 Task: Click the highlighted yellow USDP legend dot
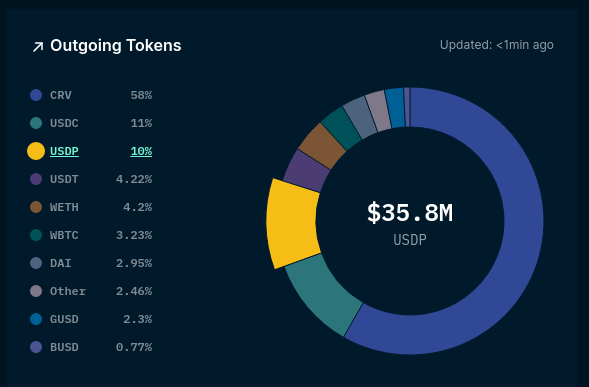tap(36, 151)
